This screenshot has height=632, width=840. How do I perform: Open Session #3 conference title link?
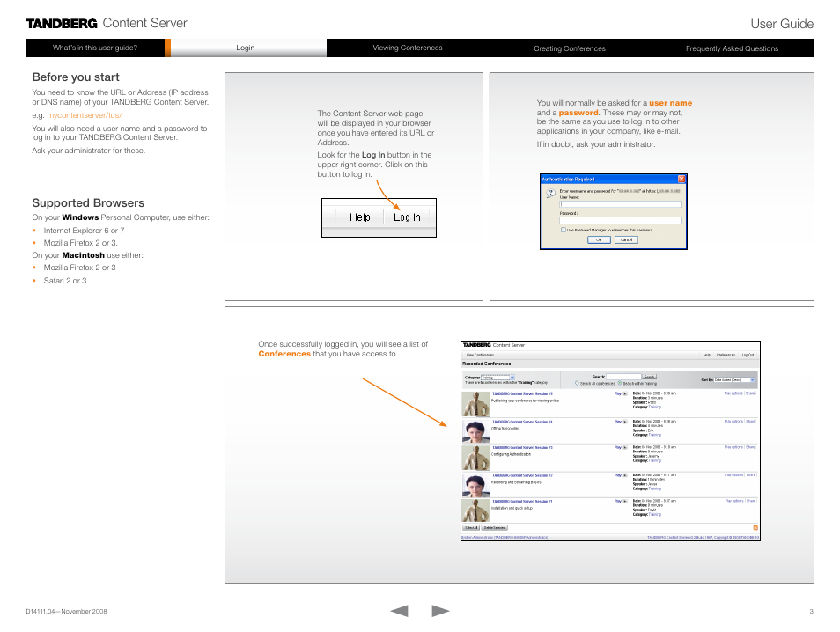pyautogui.click(x=522, y=448)
